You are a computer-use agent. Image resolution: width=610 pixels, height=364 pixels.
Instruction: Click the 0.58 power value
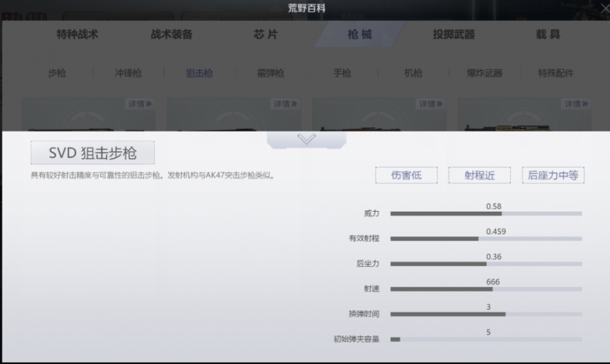493,206
